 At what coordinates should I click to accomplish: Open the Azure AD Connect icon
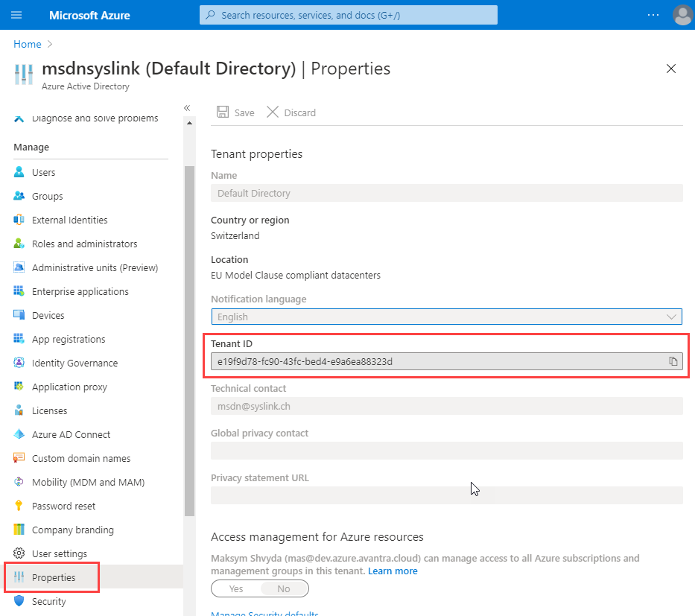pos(19,434)
